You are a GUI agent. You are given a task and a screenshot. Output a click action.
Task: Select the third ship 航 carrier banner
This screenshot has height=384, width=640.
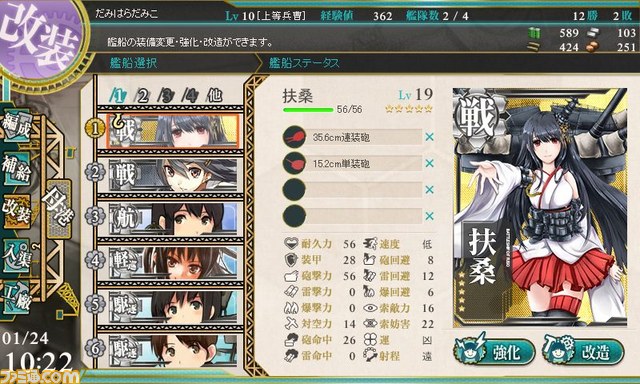tap(173, 219)
